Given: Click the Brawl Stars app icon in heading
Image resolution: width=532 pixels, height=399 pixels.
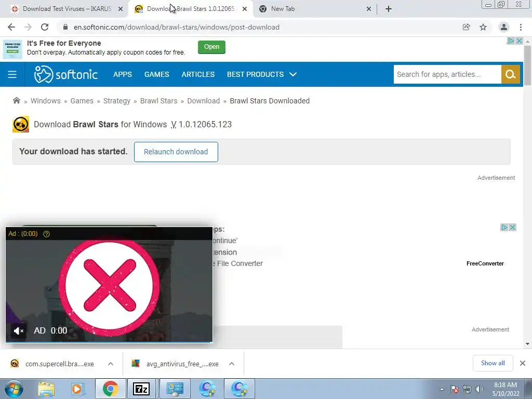Looking at the screenshot, I should [x=21, y=124].
